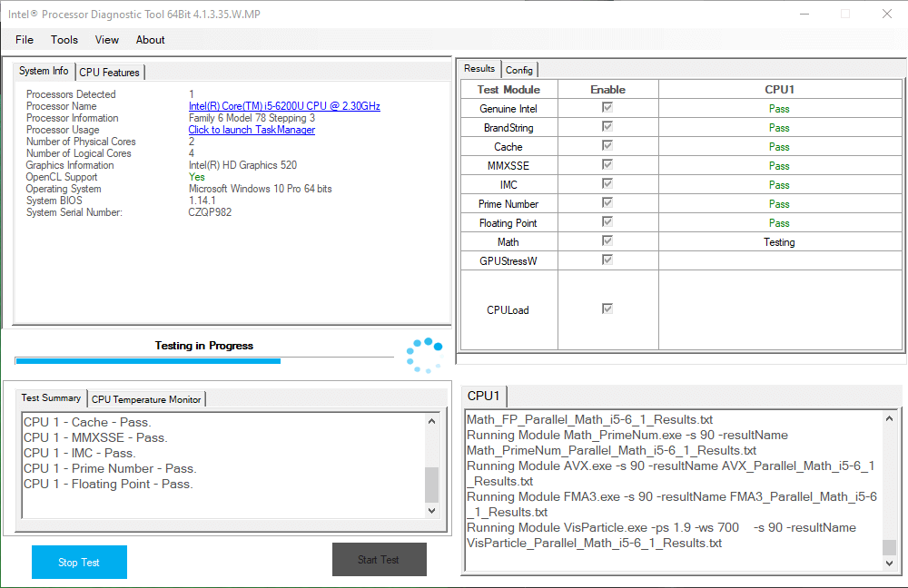Toggle the Genuine Intel enable checkbox
The height and width of the screenshot is (588, 908).
click(607, 108)
